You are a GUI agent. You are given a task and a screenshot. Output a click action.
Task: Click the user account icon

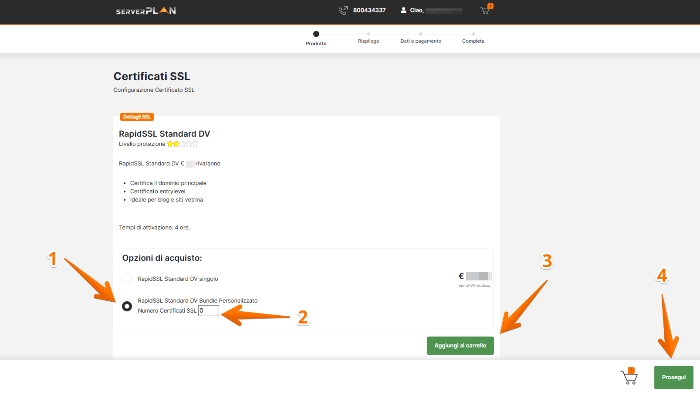[403, 10]
